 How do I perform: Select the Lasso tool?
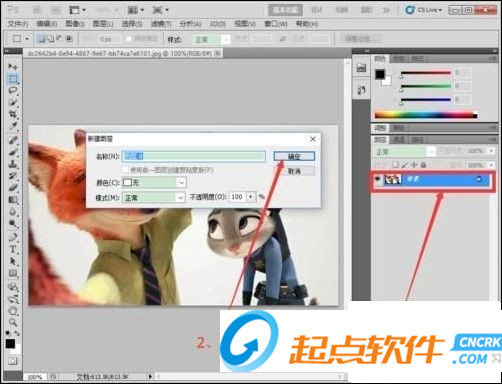tap(13, 90)
